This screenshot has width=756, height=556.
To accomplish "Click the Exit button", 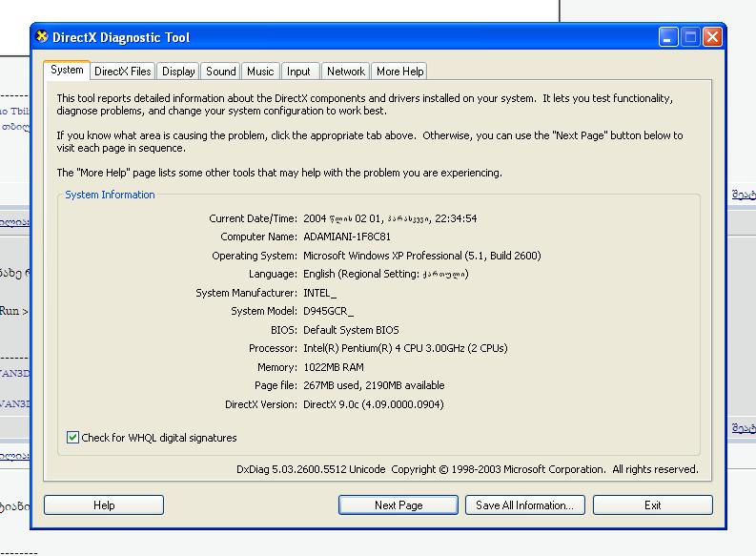I will [x=653, y=505].
